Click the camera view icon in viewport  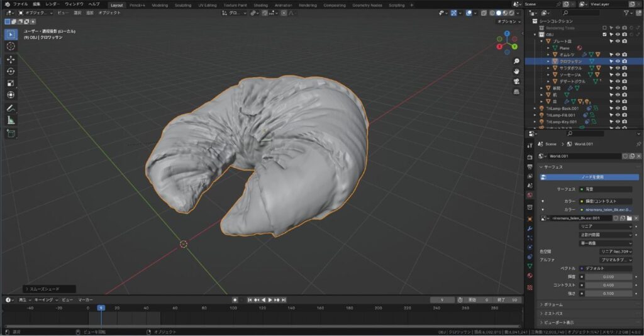coord(516,81)
